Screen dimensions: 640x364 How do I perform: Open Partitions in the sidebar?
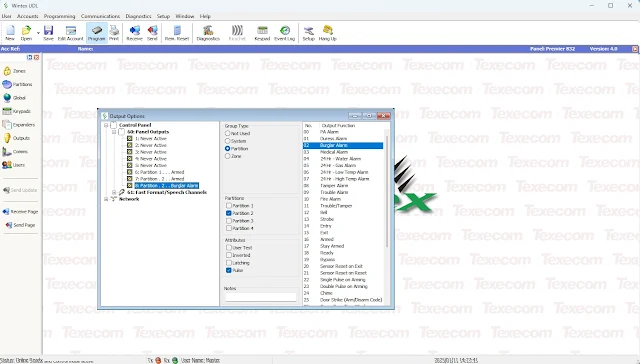tap(17, 84)
